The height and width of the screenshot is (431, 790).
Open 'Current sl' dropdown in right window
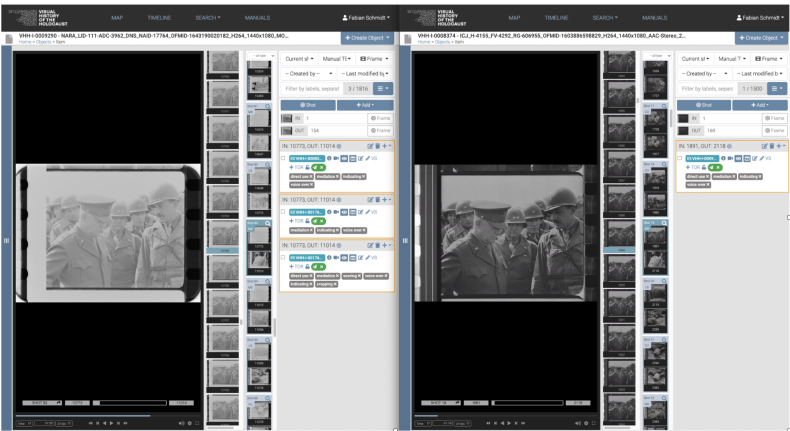pos(695,59)
